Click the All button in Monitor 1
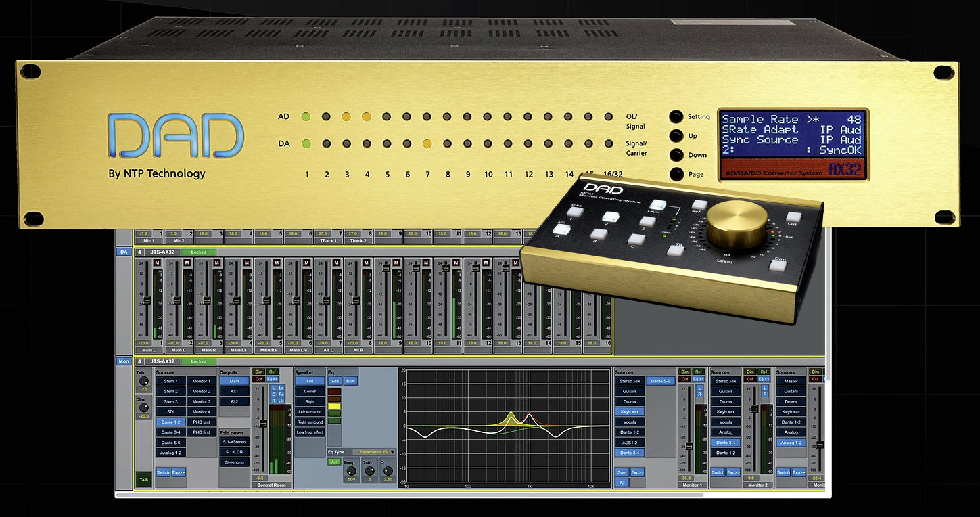 pyautogui.click(x=622, y=482)
